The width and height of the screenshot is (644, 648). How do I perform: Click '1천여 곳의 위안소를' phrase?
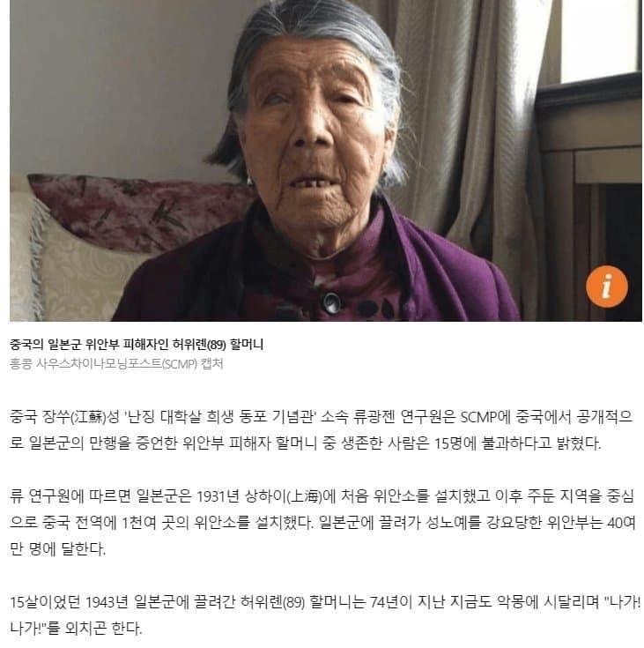pos(186,523)
